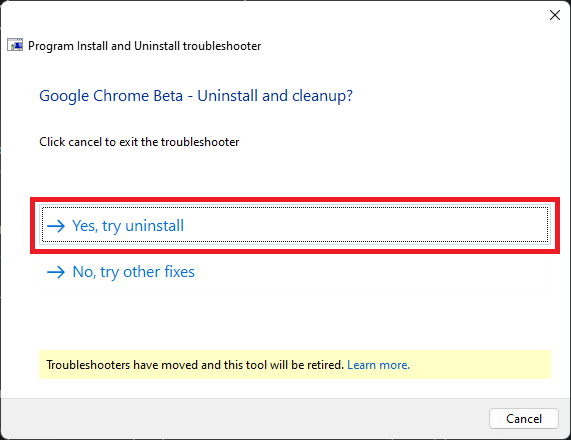Click the yellow troubleshooters retired notice banner
This screenshot has width=571, height=440.
(x=295, y=365)
